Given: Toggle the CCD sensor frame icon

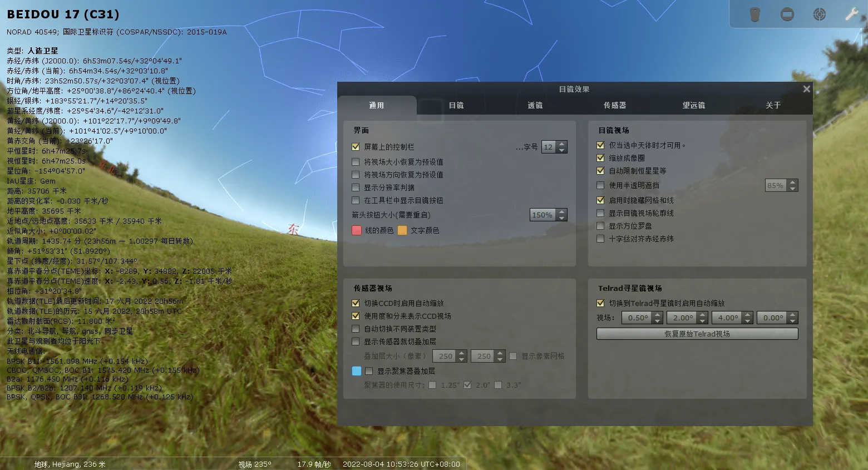Looking at the screenshot, I should pyautogui.click(x=787, y=14).
